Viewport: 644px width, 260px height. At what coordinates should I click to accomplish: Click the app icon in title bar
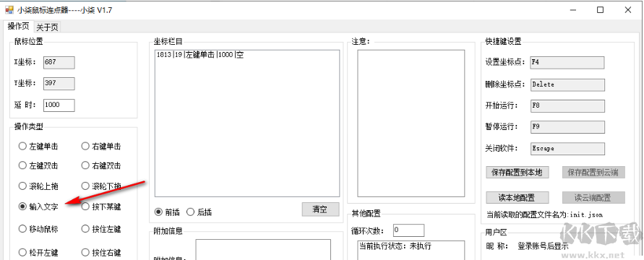(x=9, y=10)
